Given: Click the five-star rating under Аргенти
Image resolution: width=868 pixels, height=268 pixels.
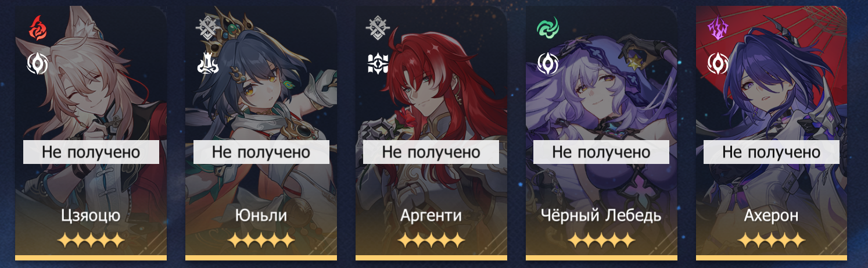Looking at the screenshot, I should [431, 240].
